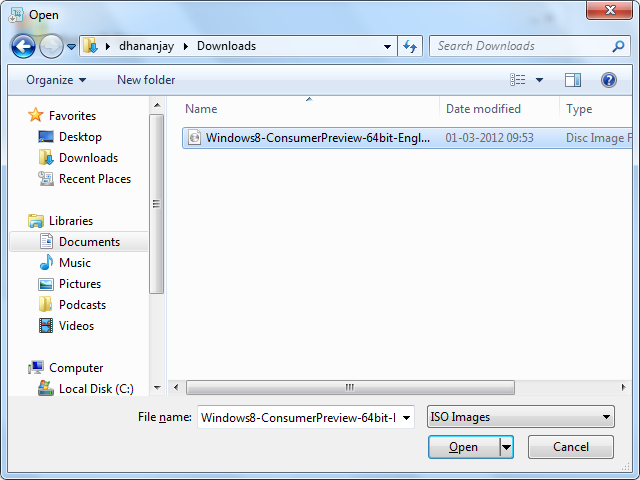Image resolution: width=640 pixels, height=480 pixels.
Task: Open Desktop in the Favorites list
Action: 80,137
